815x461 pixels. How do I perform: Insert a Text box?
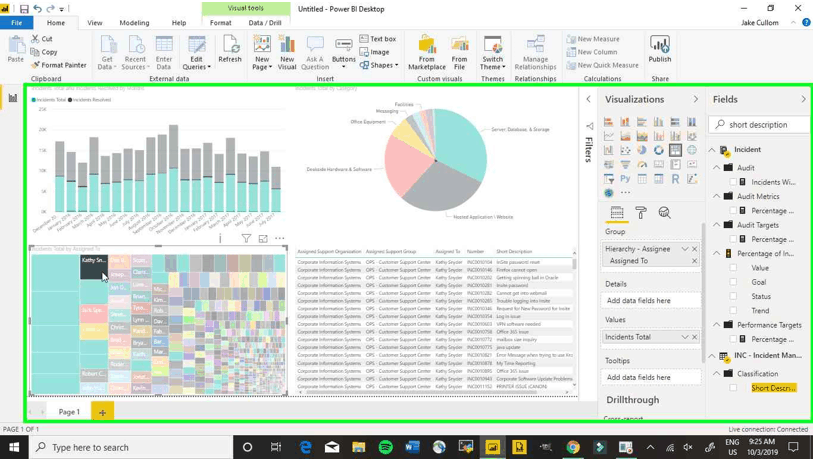point(378,39)
